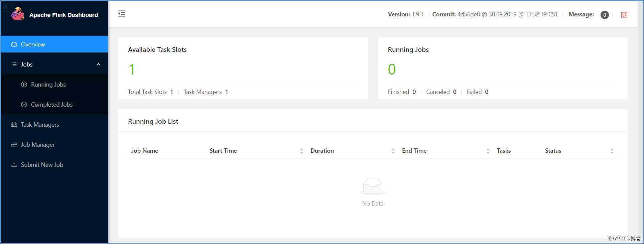Sort by End Time using sort arrows
The width and height of the screenshot is (644, 244).
click(488, 151)
